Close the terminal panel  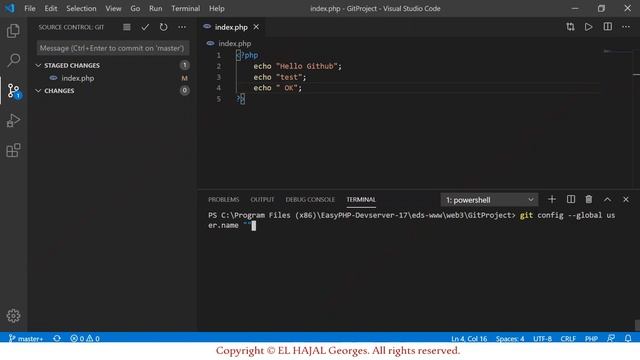click(626, 199)
